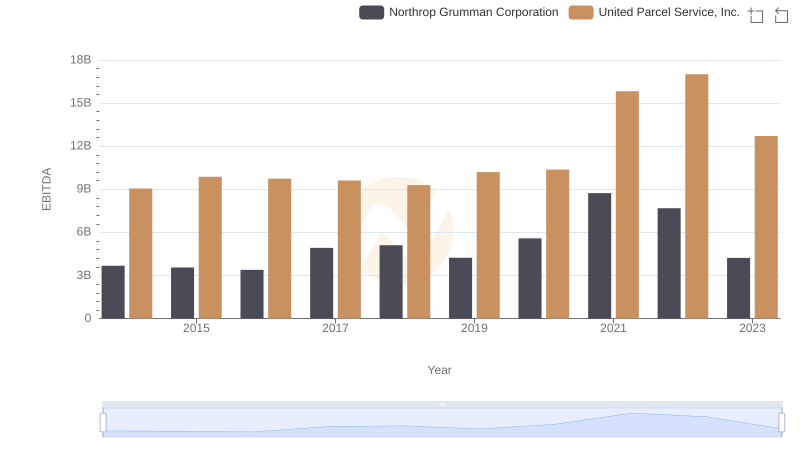Viewport: 800px width, 461px height.
Task: Click Northrop Grumman bar for 2022
Action: click(669, 263)
